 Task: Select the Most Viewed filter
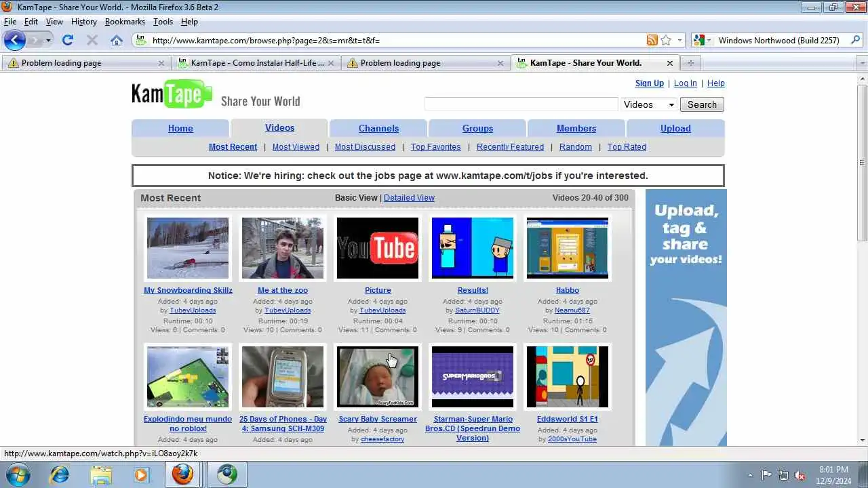coord(296,147)
